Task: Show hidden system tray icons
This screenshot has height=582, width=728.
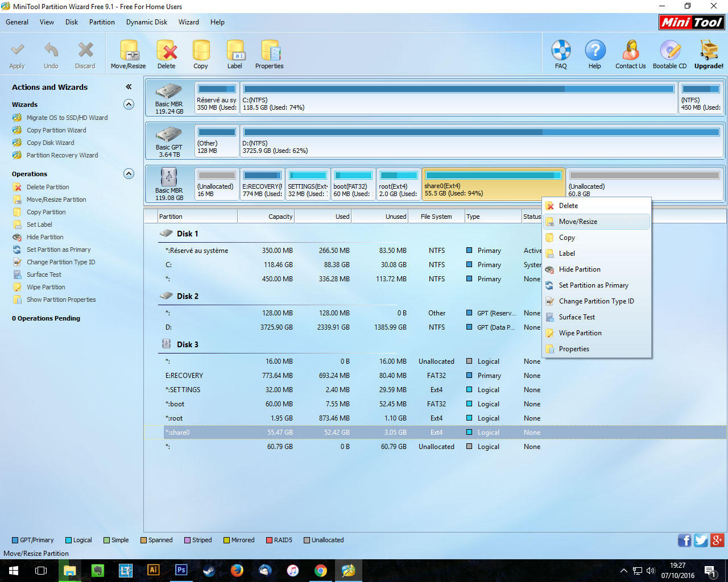Action: (623, 570)
